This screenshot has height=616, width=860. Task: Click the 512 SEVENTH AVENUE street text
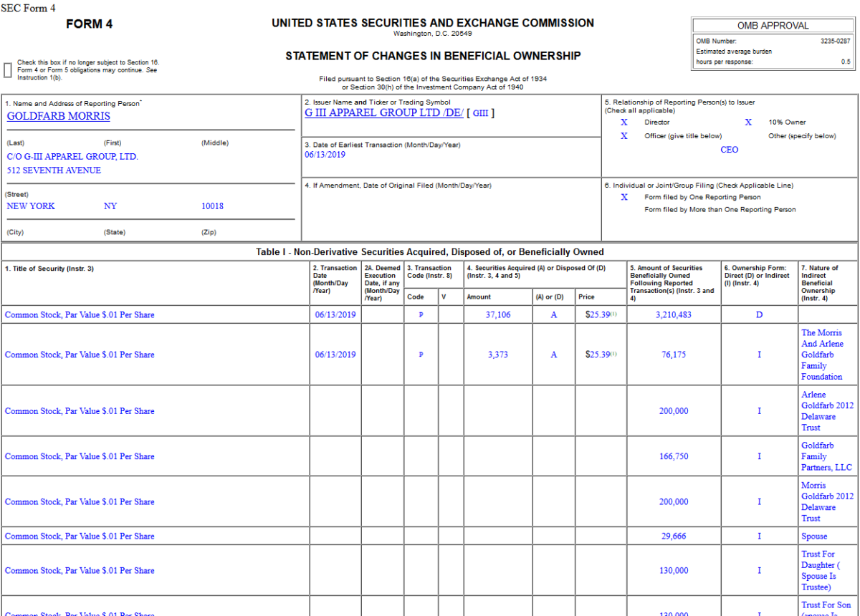tap(54, 170)
